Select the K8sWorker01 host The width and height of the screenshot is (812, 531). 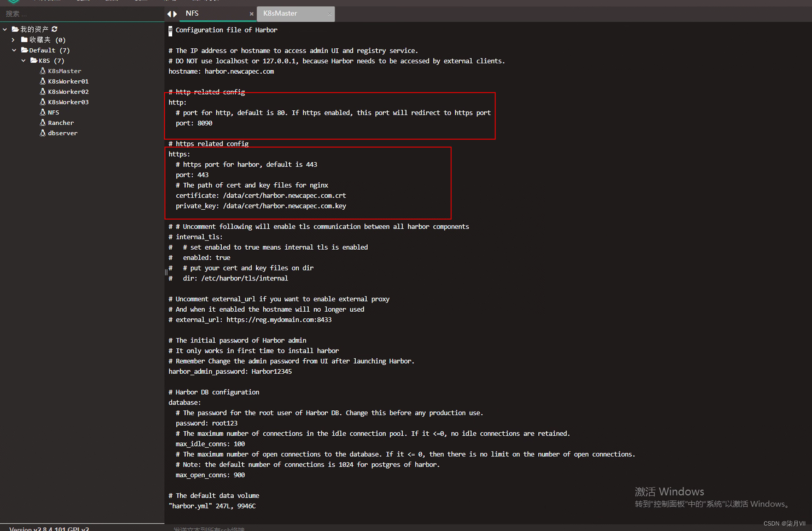tap(68, 82)
